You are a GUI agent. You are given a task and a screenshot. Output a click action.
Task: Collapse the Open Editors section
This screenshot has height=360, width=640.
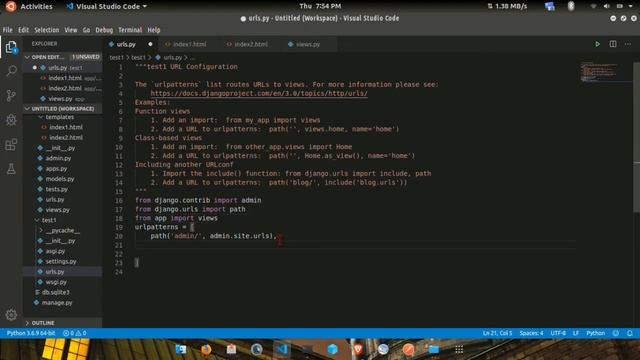click(27, 57)
